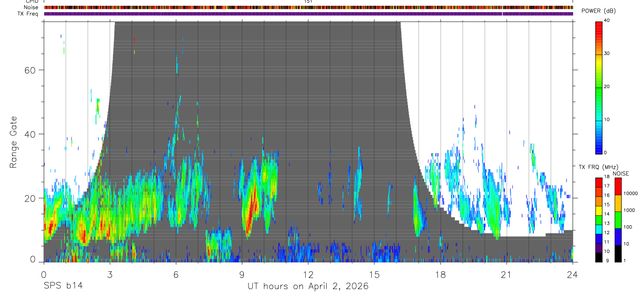Click the UT hours on April 2, 2026 label
This screenshot has height=297, width=644.
pyautogui.click(x=308, y=287)
